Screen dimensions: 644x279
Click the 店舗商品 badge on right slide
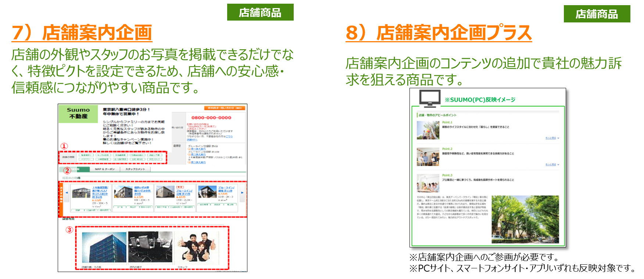click(597, 14)
